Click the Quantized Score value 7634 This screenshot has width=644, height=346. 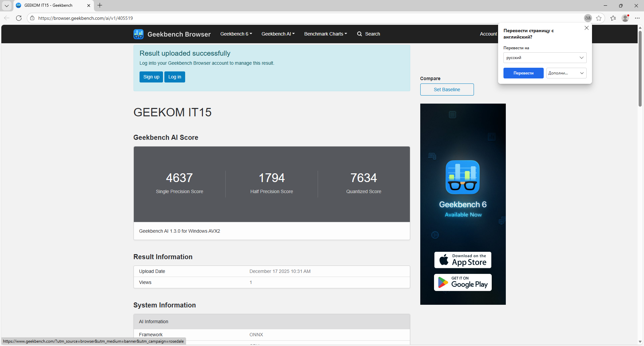[364, 178]
